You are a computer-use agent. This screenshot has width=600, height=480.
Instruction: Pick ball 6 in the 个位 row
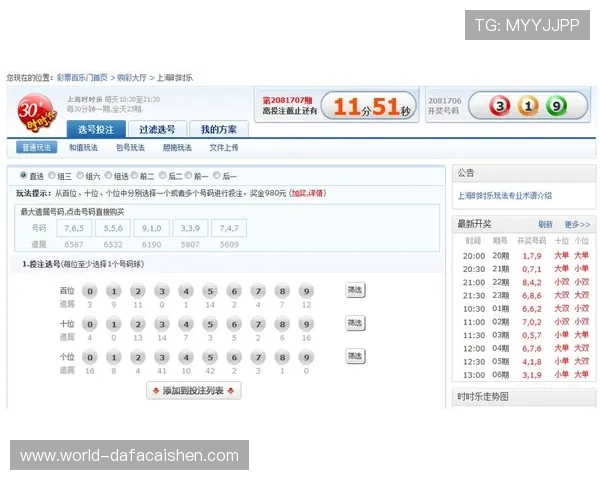pos(234,358)
